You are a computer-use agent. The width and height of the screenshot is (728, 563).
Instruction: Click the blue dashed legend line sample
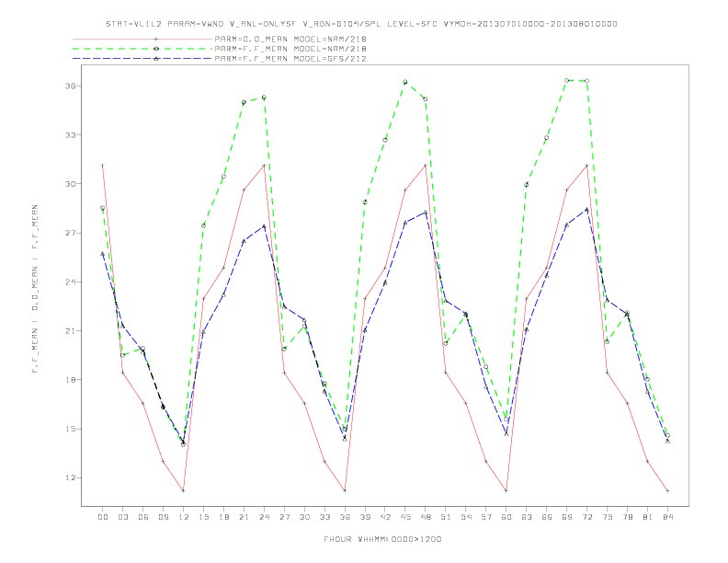[142, 59]
